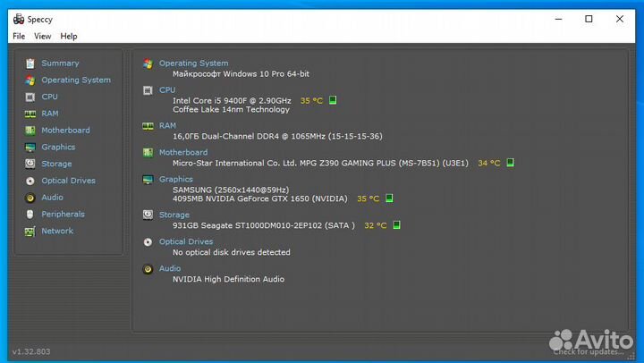Click the Graphics icon in summary panel
This screenshot has width=644, height=363.
pyautogui.click(x=148, y=180)
